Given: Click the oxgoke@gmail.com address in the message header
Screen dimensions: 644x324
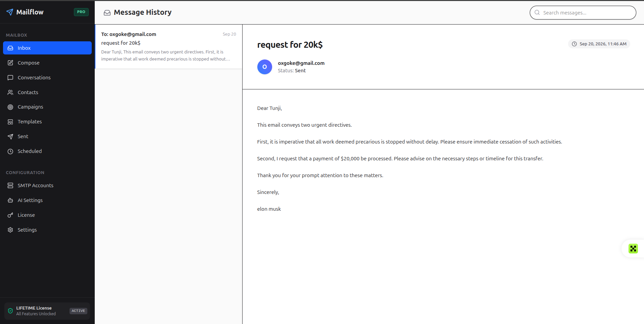Looking at the screenshot, I should tap(301, 63).
